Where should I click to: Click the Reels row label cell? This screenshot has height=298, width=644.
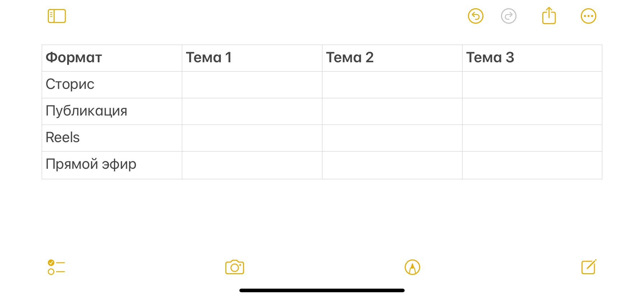click(x=112, y=138)
